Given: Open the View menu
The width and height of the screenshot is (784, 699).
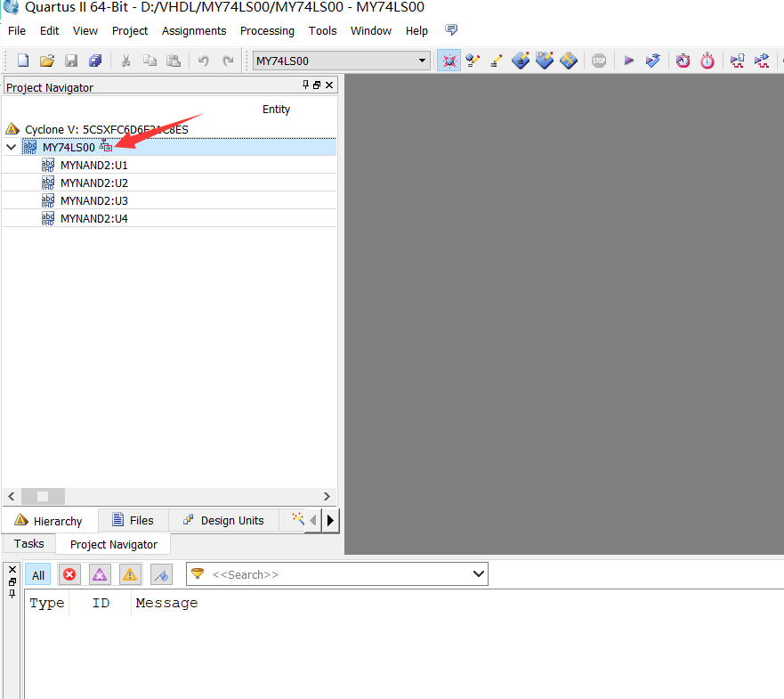Looking at the screenshot, I should pos(85,31).
